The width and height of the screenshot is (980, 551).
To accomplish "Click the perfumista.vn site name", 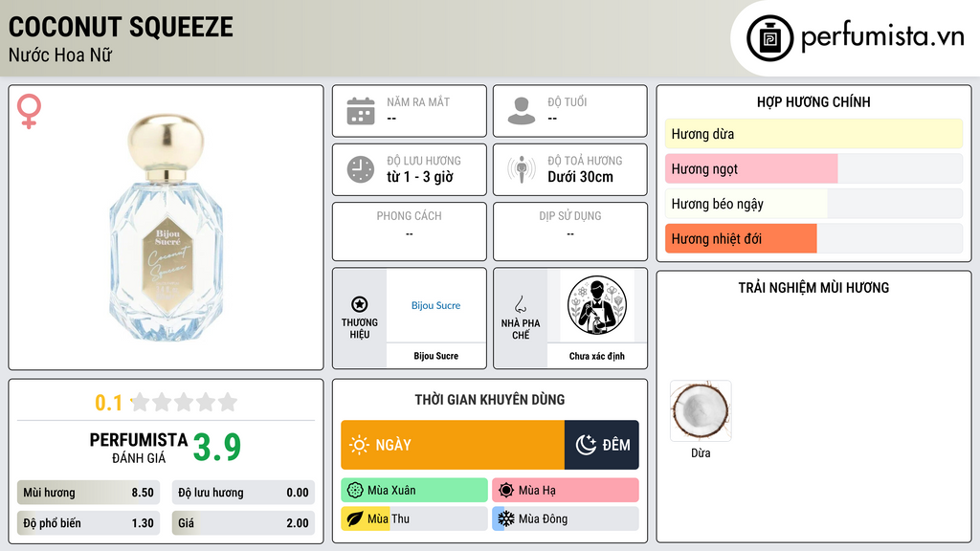I will [x=882, y=37].
